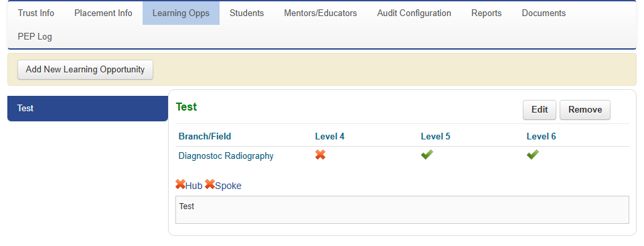Select Test in the left sidebar list
Screen dimensions: 644x246
88,109
